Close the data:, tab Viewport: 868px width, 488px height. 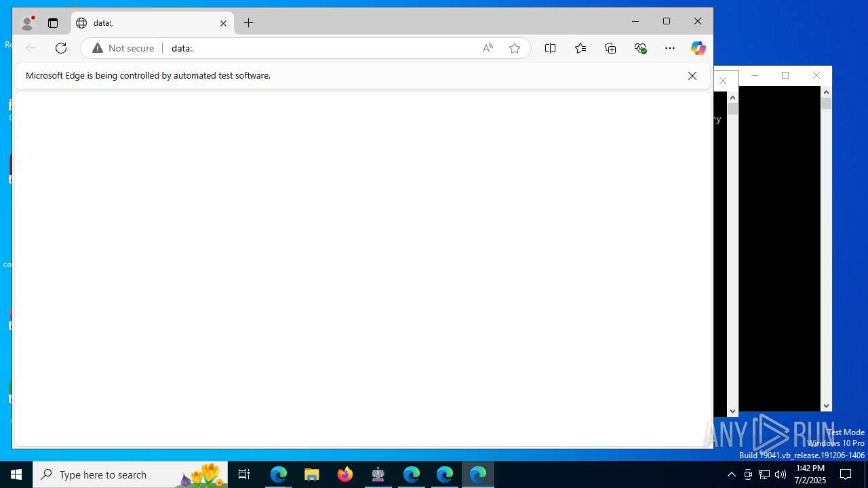click(x=223, y=23)
